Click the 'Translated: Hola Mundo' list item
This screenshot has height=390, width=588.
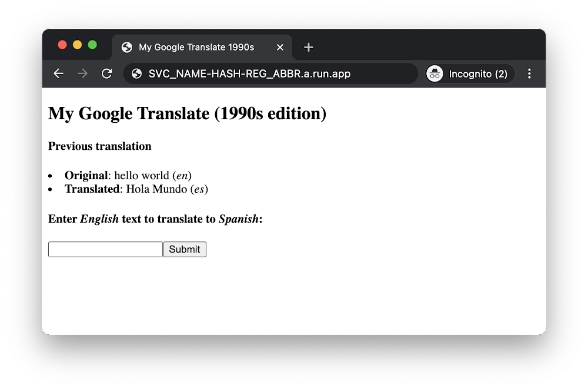click(x=136, y=189)
